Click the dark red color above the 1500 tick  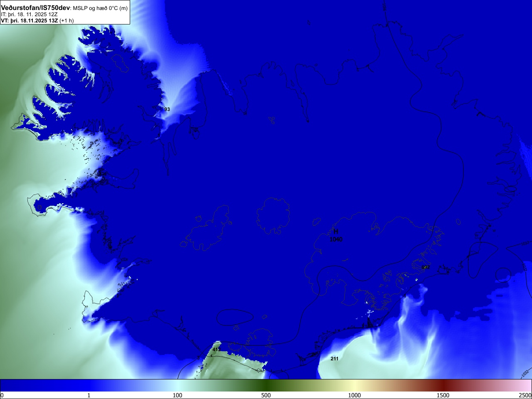443,385
